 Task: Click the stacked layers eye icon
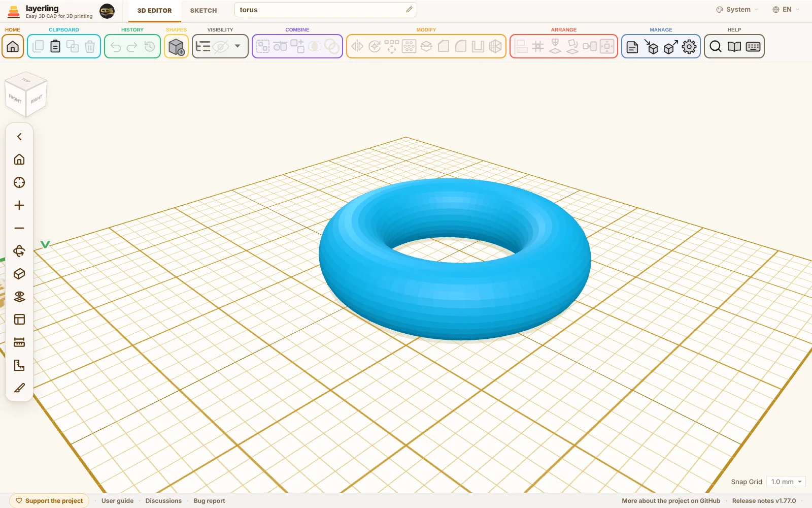tap(19, 297)
